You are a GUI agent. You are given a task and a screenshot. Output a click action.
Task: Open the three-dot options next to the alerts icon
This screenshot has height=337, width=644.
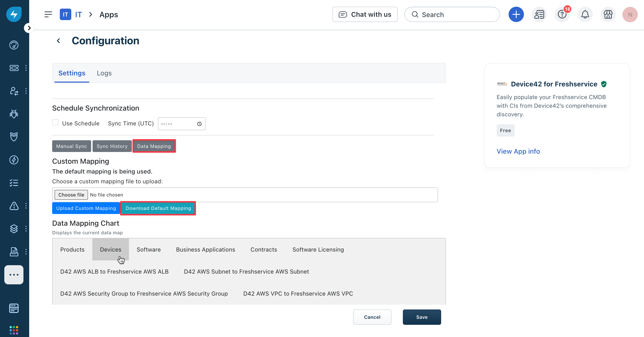pyautogui.click(x=26, y=206)
